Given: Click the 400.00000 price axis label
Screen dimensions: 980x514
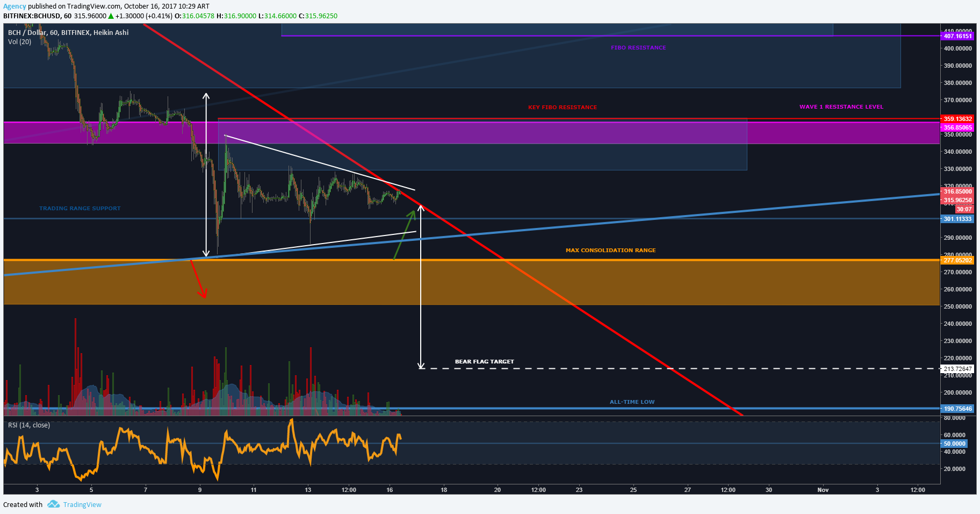Looking at the screenshot, I should pos(957,48).
